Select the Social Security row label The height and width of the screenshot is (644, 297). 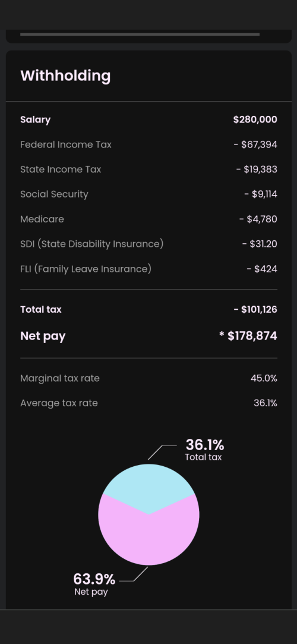coord(54,194)
